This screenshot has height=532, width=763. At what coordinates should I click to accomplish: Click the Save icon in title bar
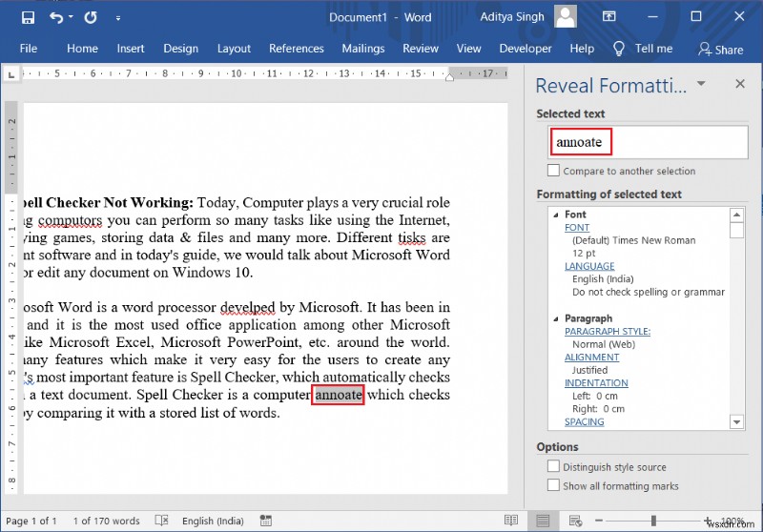28,17
